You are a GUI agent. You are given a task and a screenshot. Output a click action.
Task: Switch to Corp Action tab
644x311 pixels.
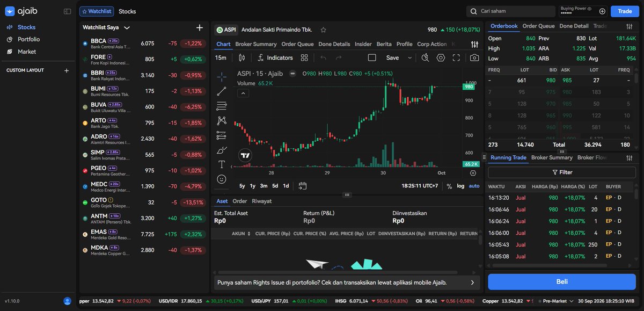tap(432, 44)
